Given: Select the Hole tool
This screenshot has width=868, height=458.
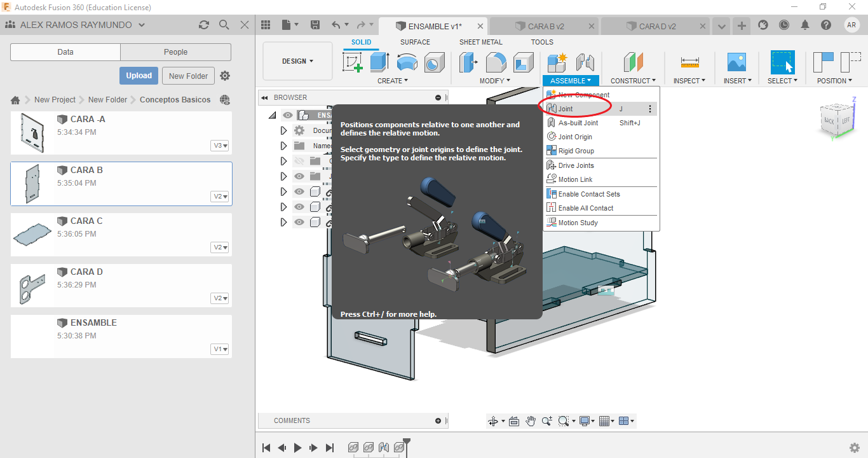Looking at the screenshot, I should pyautogui.click(x=433, y=62).
